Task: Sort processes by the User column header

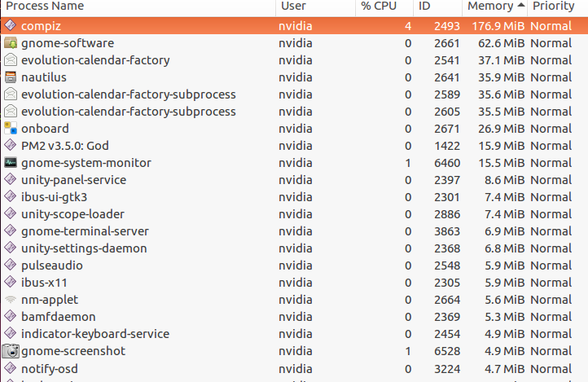Action: [315, 7]
